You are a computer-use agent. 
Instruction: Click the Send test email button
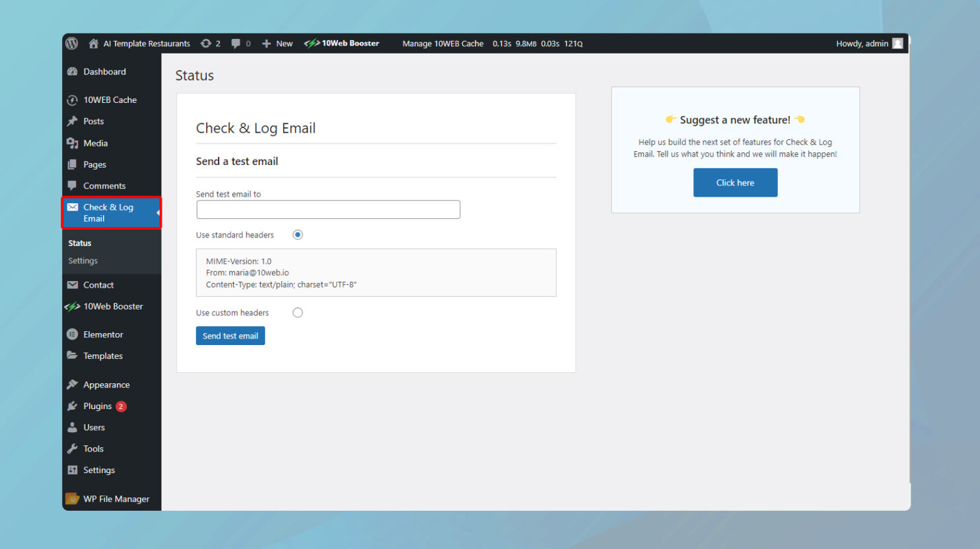[230, 335]
